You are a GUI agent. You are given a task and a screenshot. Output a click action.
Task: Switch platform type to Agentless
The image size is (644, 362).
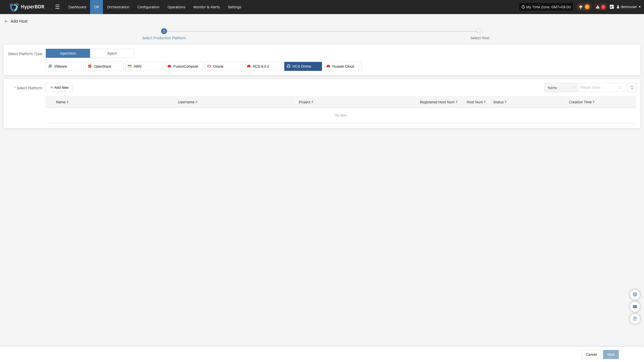coord(68,53)
